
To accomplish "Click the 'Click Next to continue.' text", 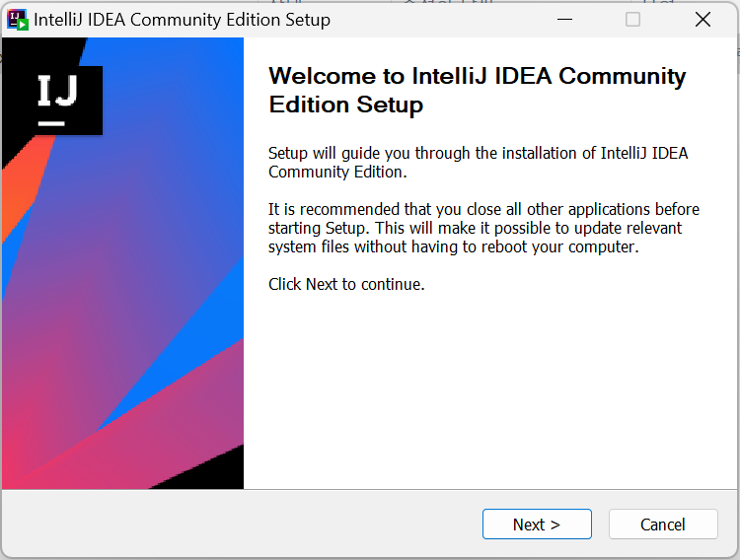I will click(346, 284).
